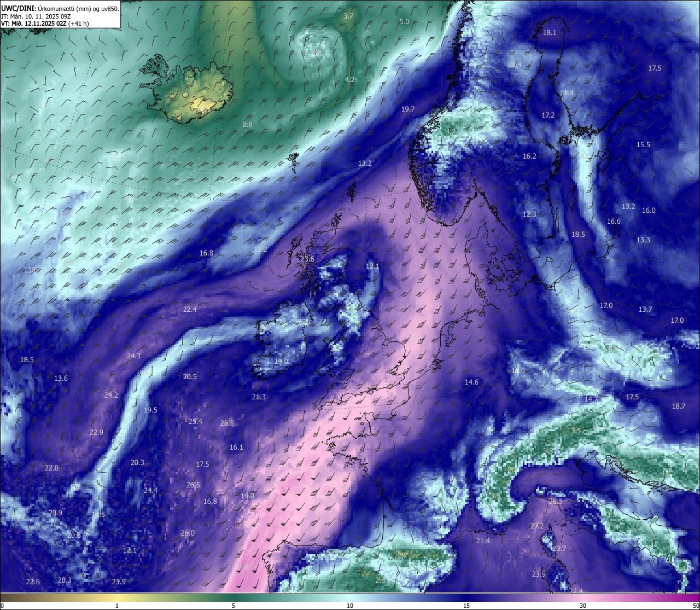The height and width of the screenshot is (610, 700).
Task: Click the 20.9 value on the map
Action: 55,513
